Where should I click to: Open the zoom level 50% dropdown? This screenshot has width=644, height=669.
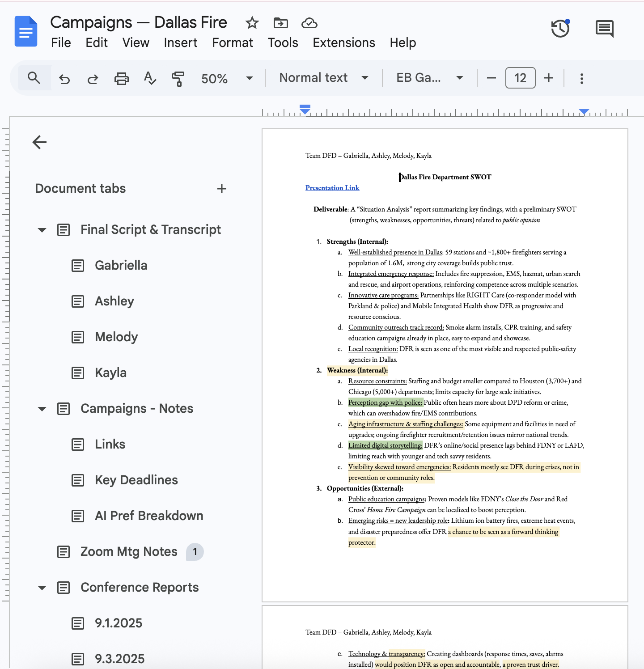pyautogui.click(x=227, y=79)
